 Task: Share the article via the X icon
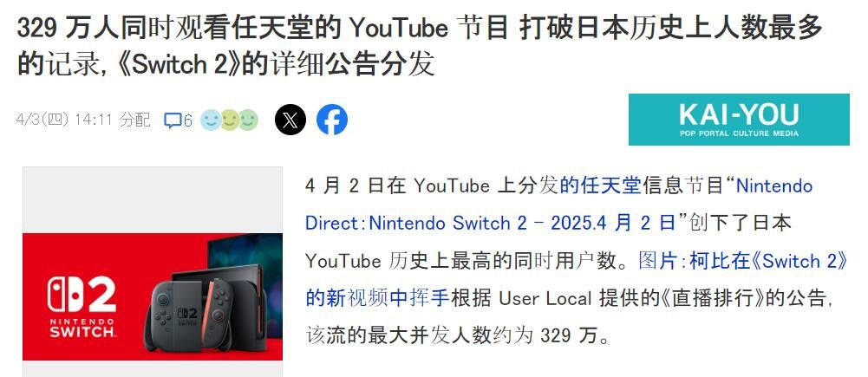[290, 120]
